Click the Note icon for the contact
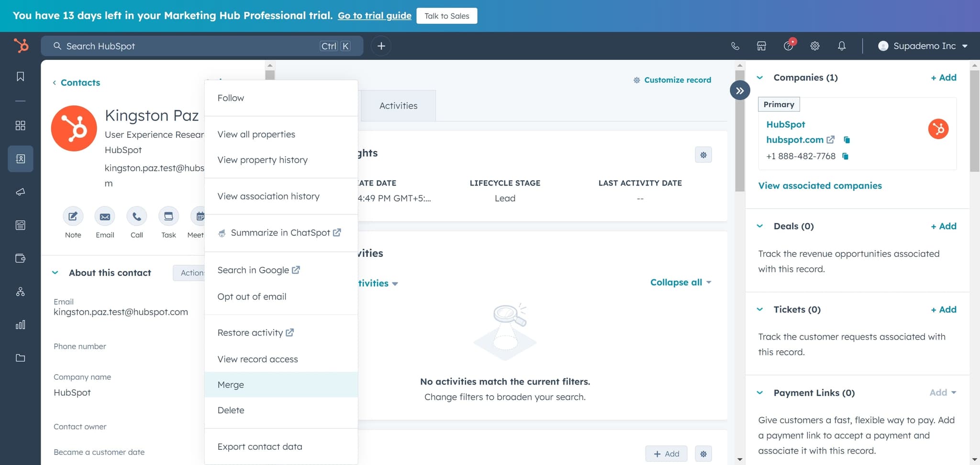The height and width of the screenshot is (465, 980). (x=73, y=217)
